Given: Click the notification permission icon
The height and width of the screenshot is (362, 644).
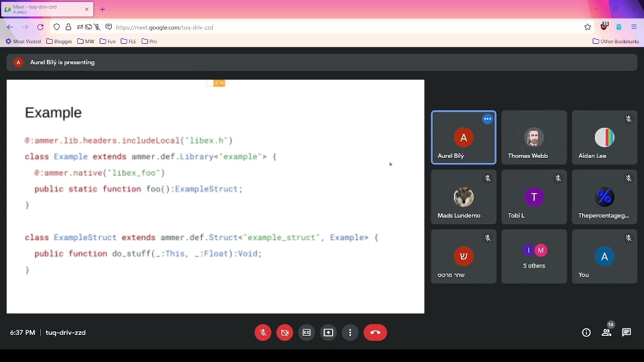Looking at the screenshot, I should click(109, 28).
